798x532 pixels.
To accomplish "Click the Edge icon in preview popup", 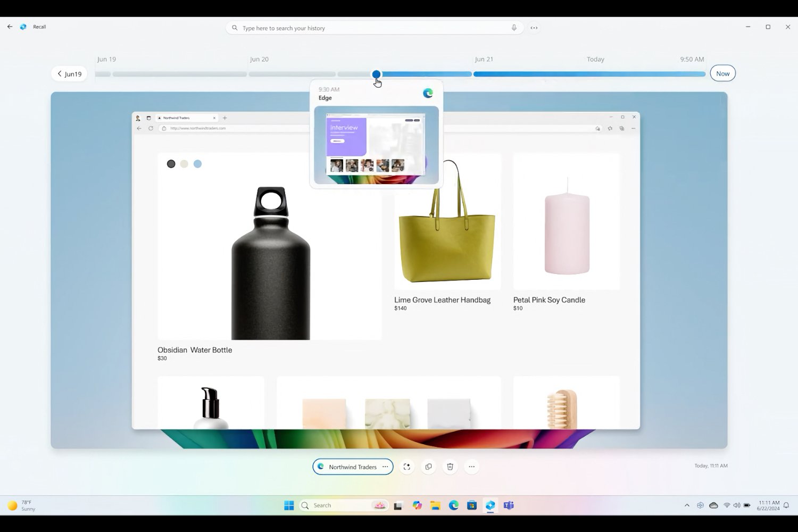I will (428, 93).
